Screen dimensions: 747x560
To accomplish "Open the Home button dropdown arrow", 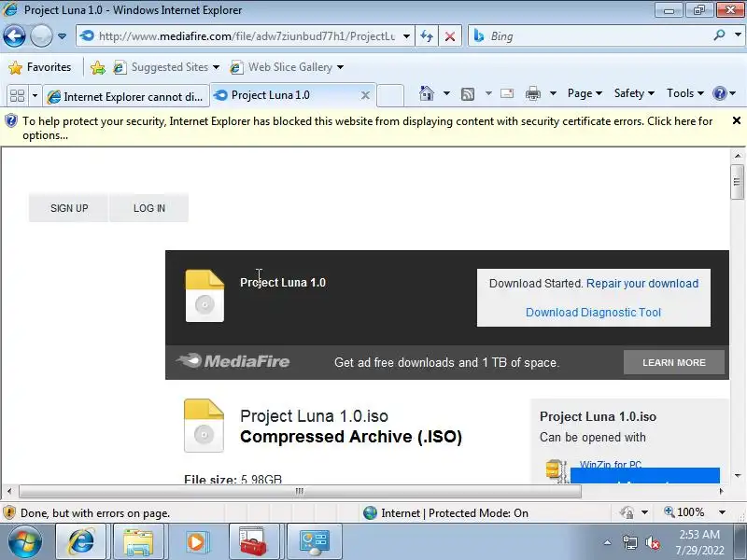I will click(446, 93).
